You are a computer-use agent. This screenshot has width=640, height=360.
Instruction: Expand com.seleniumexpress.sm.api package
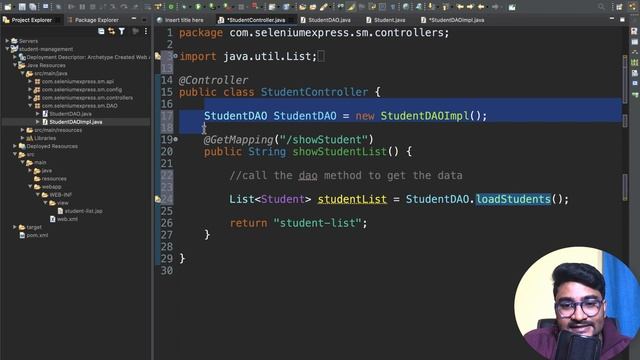(x=30, y=82)
